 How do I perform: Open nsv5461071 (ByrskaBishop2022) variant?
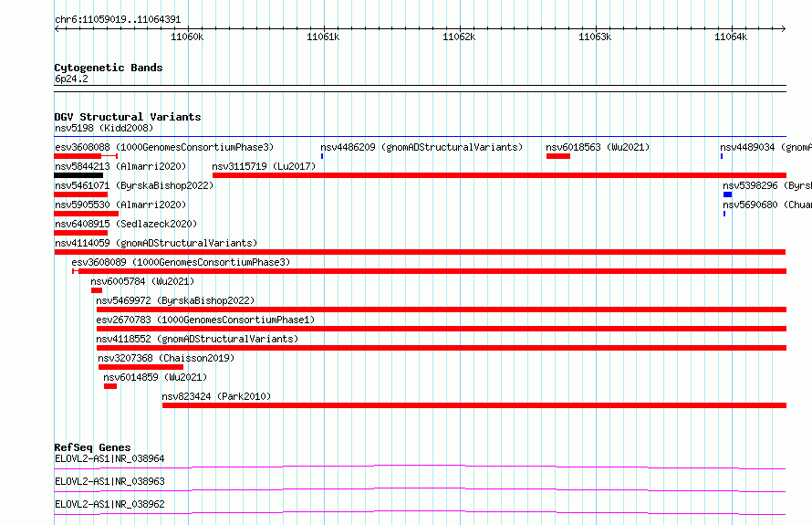[x=134, y=185]
